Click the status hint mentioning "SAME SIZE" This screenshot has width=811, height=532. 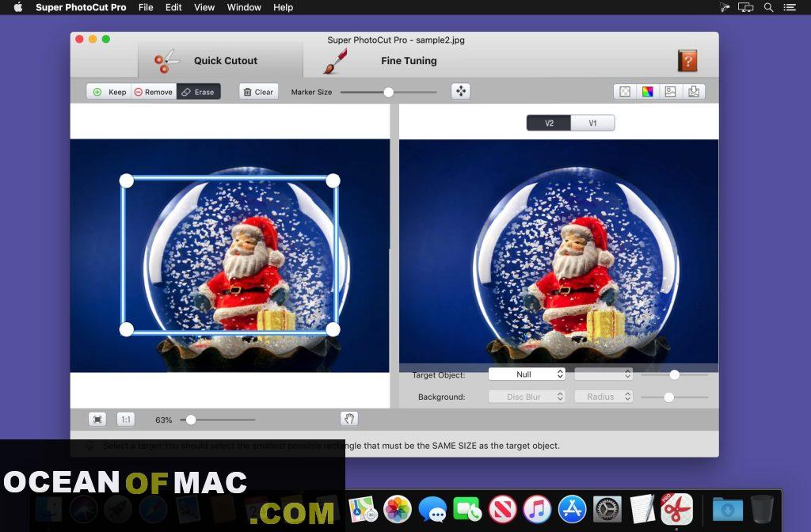pyautogui.click(x=331, y=446)
